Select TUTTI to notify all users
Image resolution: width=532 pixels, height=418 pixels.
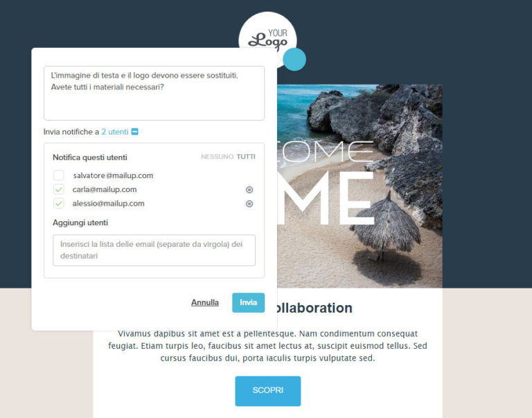pos(246,157)
